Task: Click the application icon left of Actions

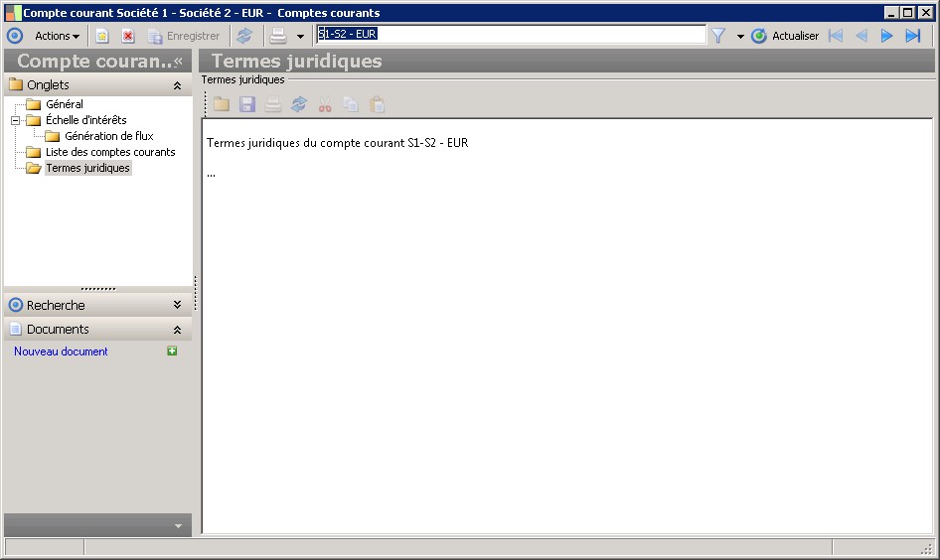Action: point(15,36)
